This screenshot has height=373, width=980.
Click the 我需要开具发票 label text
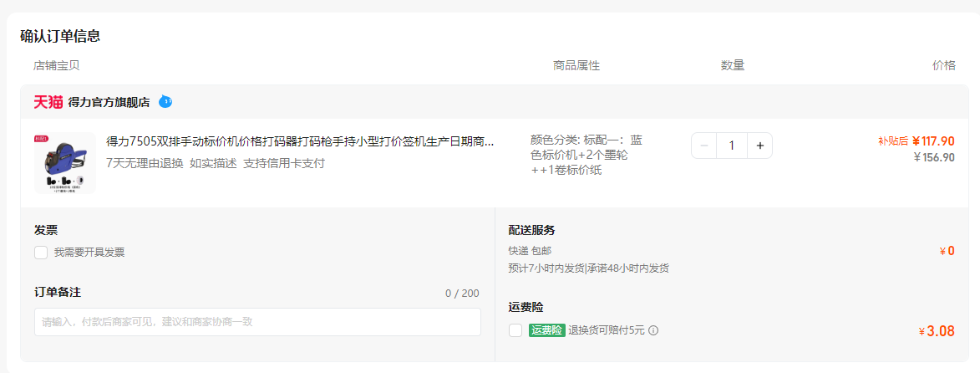[89, 253]
